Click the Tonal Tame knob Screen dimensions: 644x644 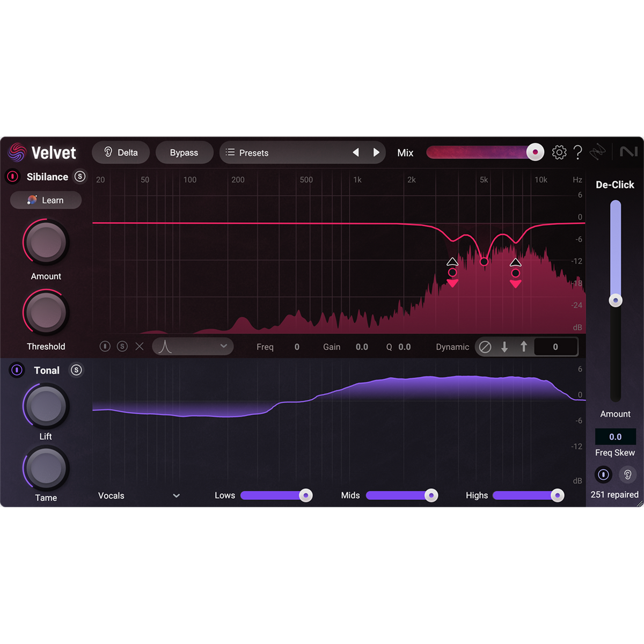pyautogui.click(x=46, y=469)
